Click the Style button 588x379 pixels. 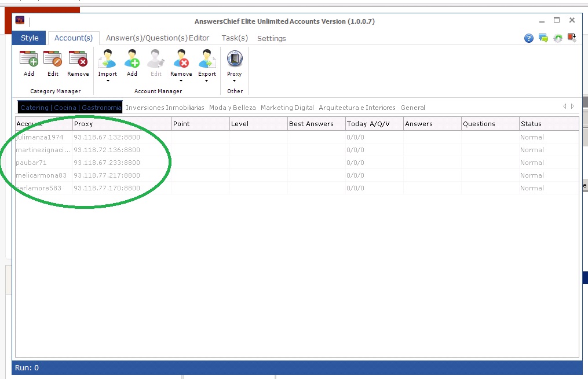coord(30,38)
